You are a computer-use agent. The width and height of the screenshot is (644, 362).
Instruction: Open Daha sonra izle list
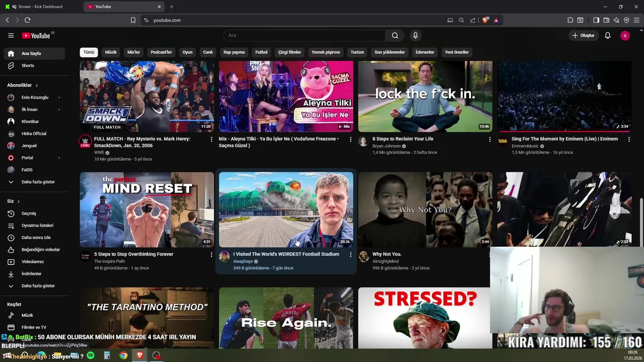tap(34, 237)
